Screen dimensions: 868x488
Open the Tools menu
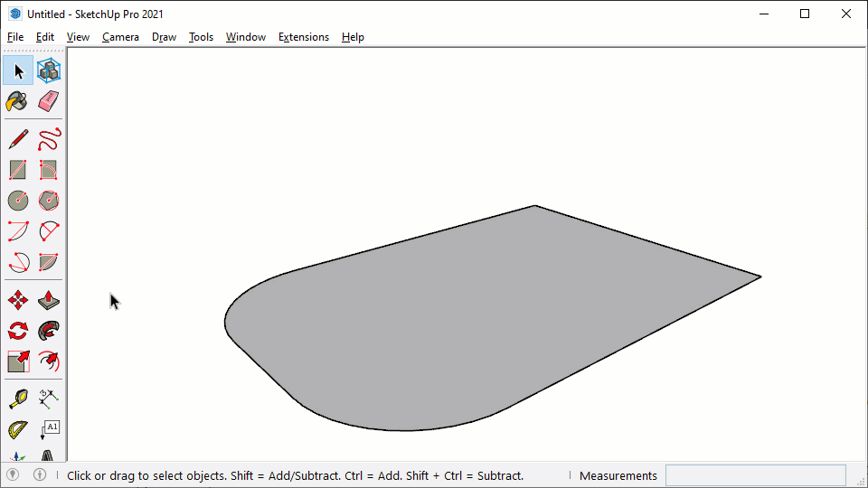tap(201, 37)
